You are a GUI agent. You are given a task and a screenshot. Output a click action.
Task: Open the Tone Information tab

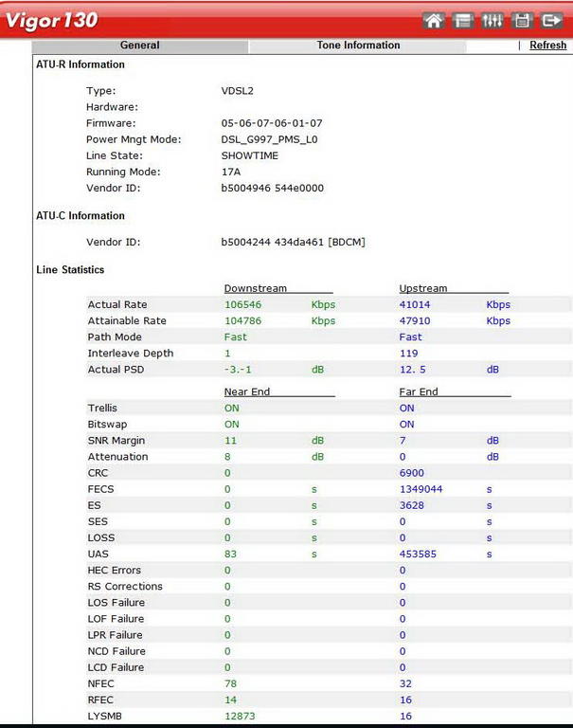(358, 45)
